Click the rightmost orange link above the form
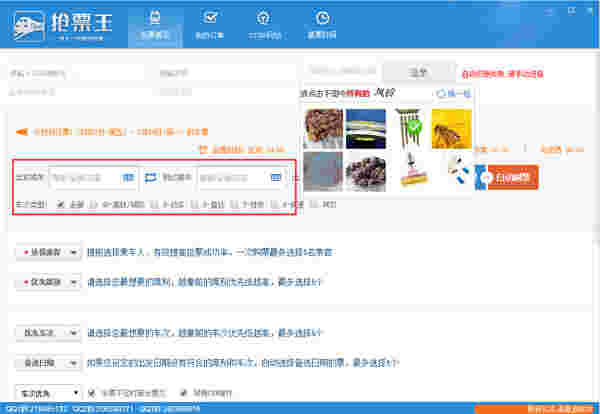Viewport: 600px width, 414px height. point(562,149)
